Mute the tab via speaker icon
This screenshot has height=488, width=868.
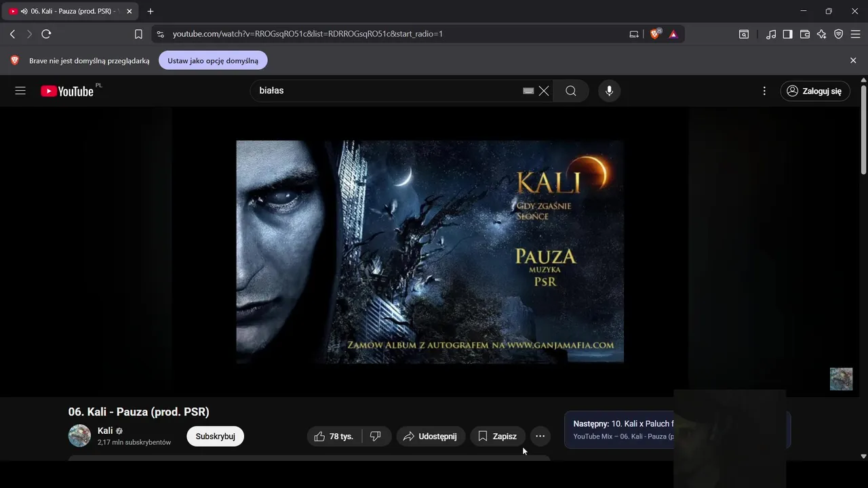pos(24,12)
